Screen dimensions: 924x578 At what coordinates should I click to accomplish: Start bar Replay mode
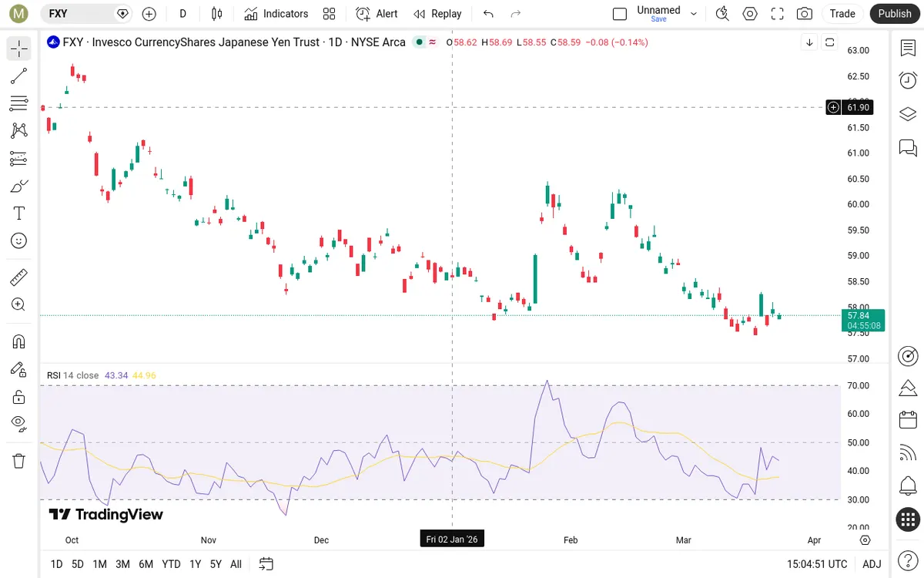[x=437, y=13]
